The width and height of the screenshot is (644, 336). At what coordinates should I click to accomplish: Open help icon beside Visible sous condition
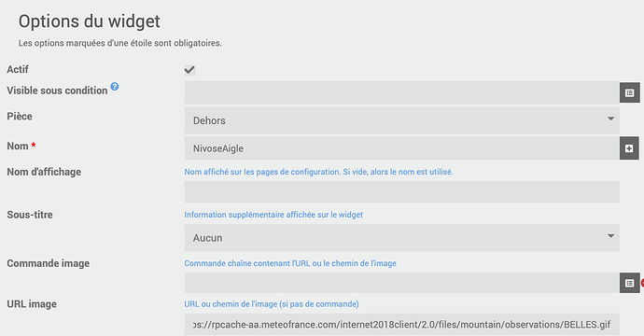tap(115, 86)
